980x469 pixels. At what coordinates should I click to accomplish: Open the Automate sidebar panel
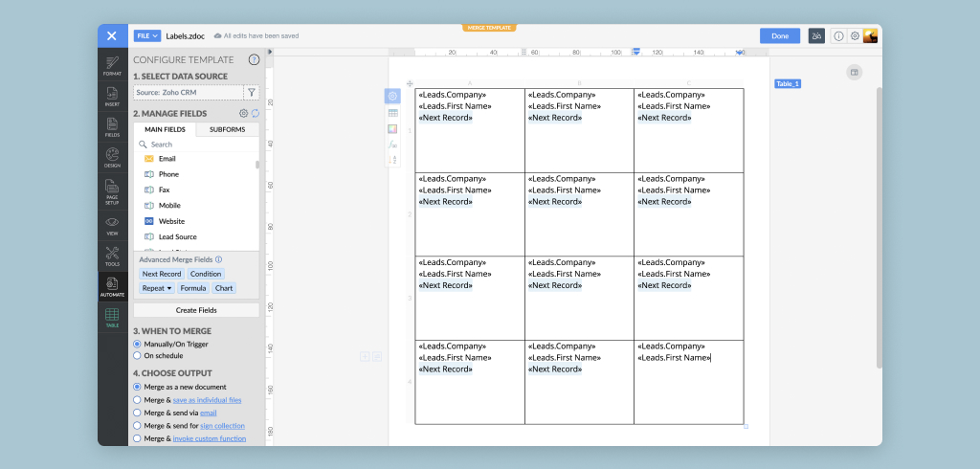tap(113, 287)
